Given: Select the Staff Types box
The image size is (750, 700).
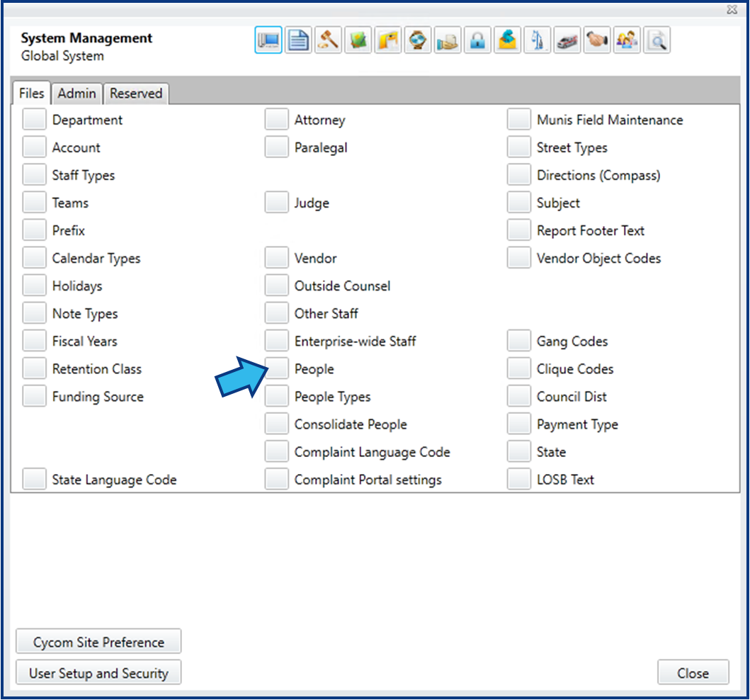Looking at the screenshot, I should coord(35,174).
